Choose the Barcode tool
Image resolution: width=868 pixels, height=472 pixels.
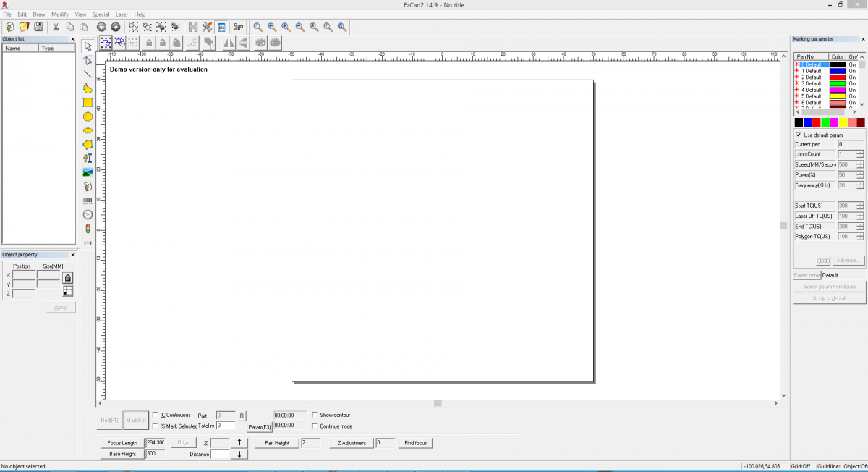(88, 201)
